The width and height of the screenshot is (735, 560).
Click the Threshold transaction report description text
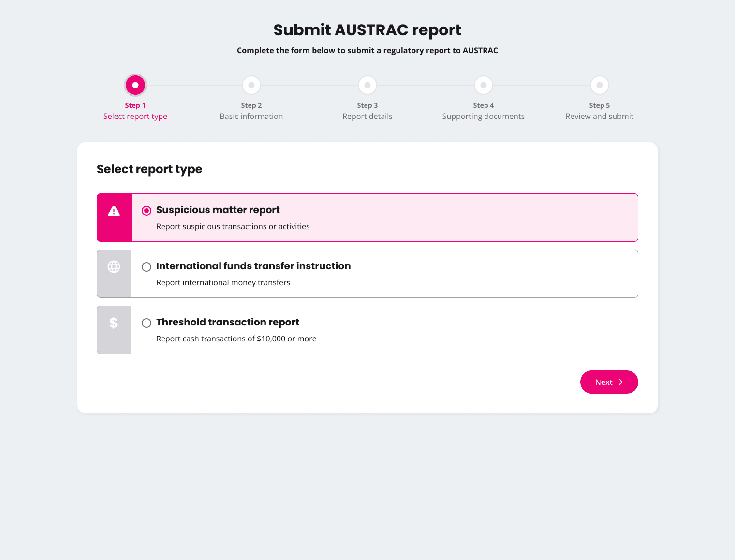coord(236,339)
